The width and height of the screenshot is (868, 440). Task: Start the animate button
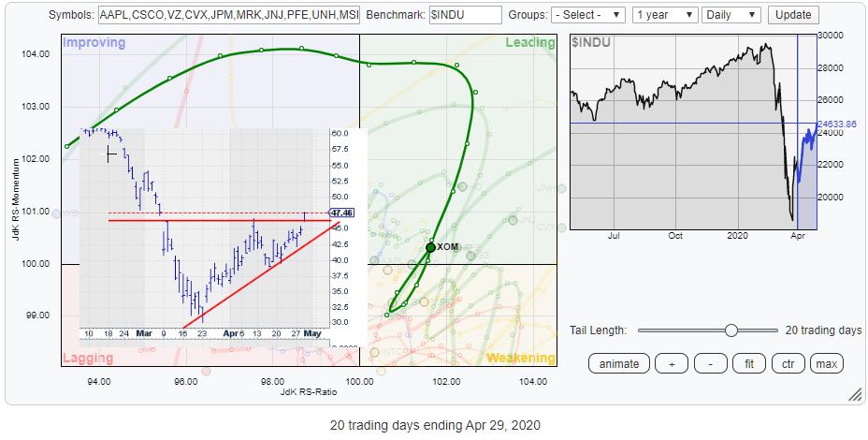pyautogui.click(x=618, y=363)
